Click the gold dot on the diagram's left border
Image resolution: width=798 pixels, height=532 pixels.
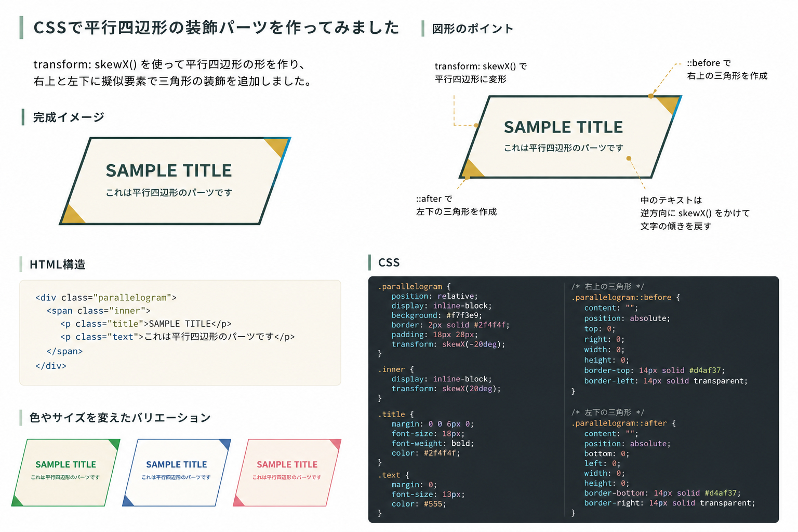tap(476, 125)
